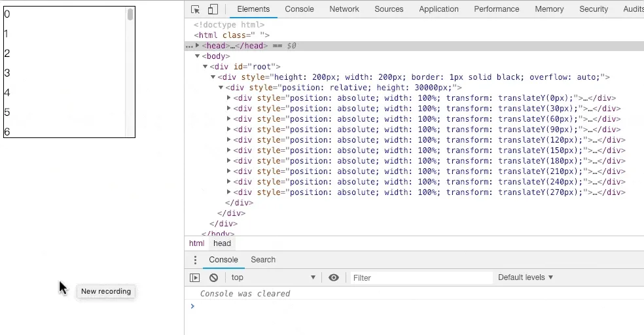The height and width of the screenshot is (335, 644).
Task: Click the three-dot ellipsis beside head node
Action: [189, 46]
